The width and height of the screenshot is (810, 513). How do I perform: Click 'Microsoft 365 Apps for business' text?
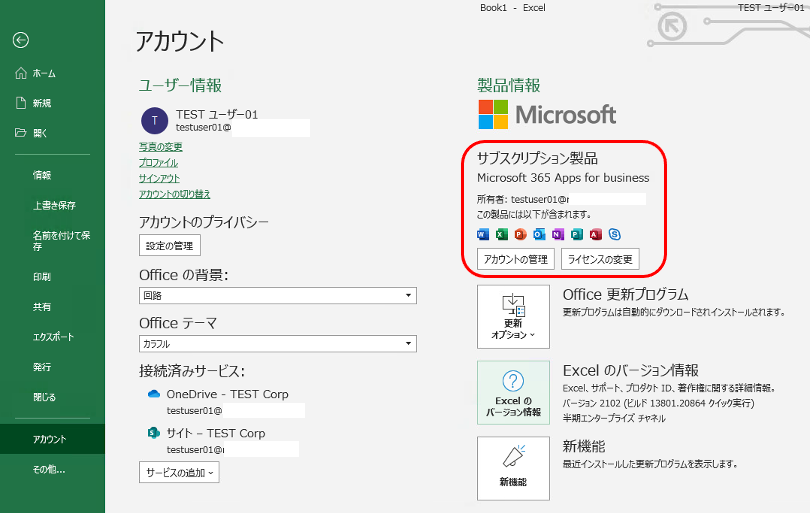(x=563, y=178)
